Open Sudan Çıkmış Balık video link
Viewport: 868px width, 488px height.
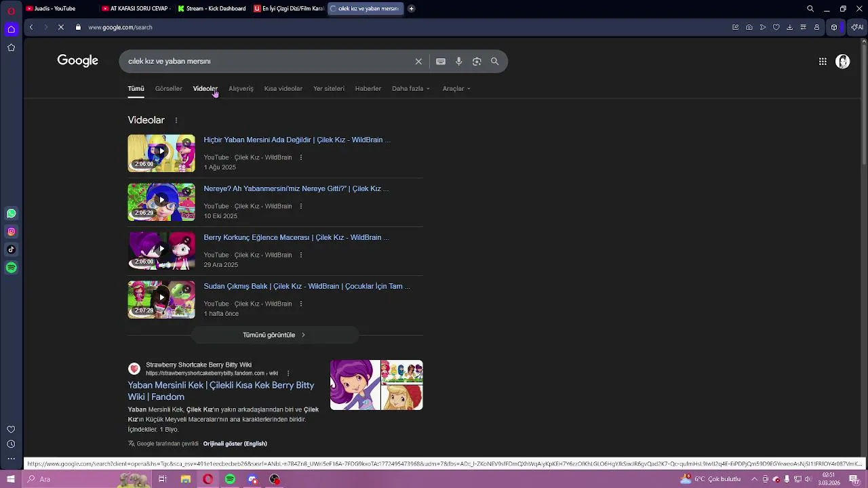[x=307, y=287]
